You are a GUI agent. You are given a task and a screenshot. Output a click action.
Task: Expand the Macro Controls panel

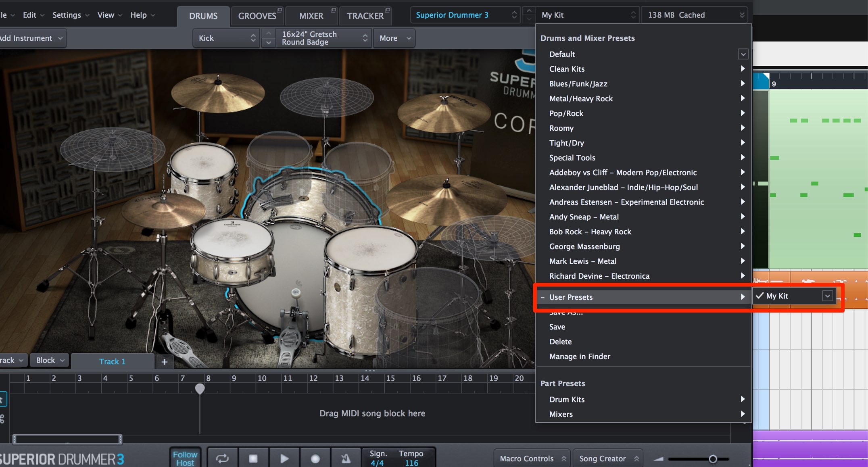[x=532, y=459]
